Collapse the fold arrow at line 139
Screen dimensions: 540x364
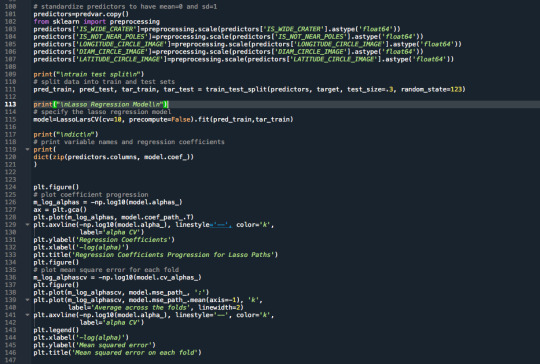pyautogui.click(x=27, y=300)
